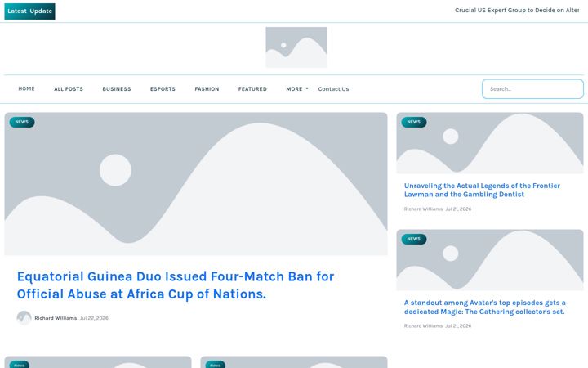Image resolution: width=588 pixels, height=368 pixels.
Task: Open the large Equatorial Guinea article thumbnail
Action: click(196, 184)
